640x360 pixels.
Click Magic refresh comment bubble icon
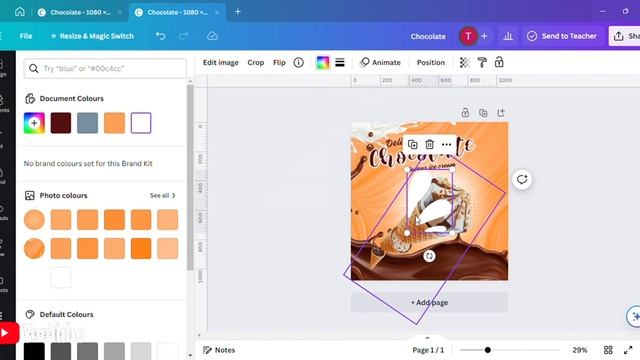pyautogui.click(x=522, y=180)
